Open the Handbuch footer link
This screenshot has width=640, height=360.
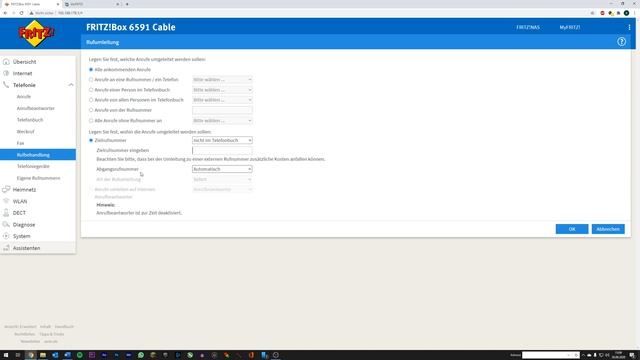(64, 327)
